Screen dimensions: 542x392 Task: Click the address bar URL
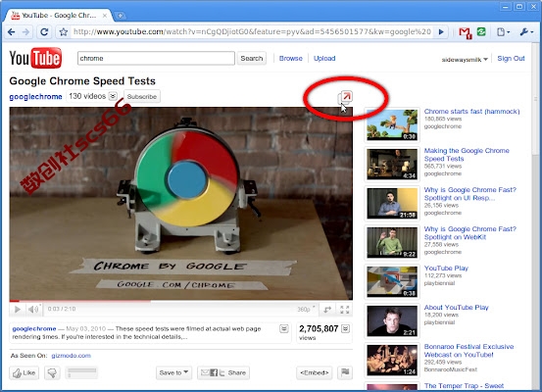tap(252, 32)
